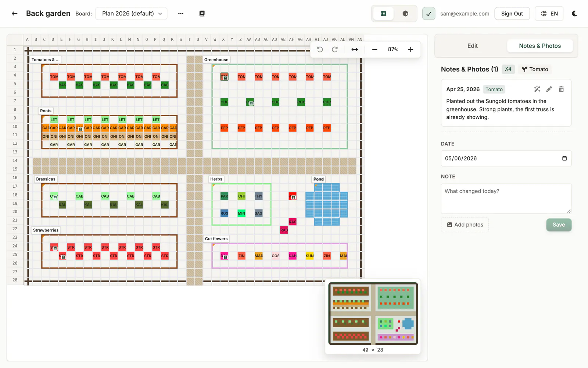Open the date picker calendar icon
Viewport: 588px width, 368px height.
click(x=564, y=159)
